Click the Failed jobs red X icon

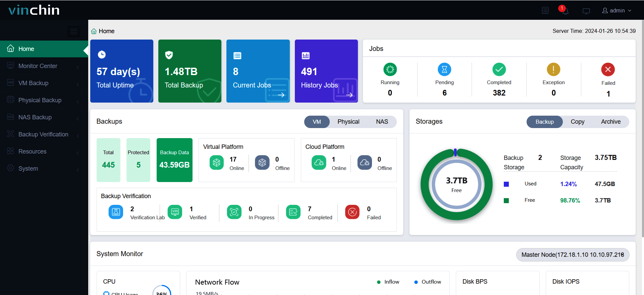click(x=608, y=70)
